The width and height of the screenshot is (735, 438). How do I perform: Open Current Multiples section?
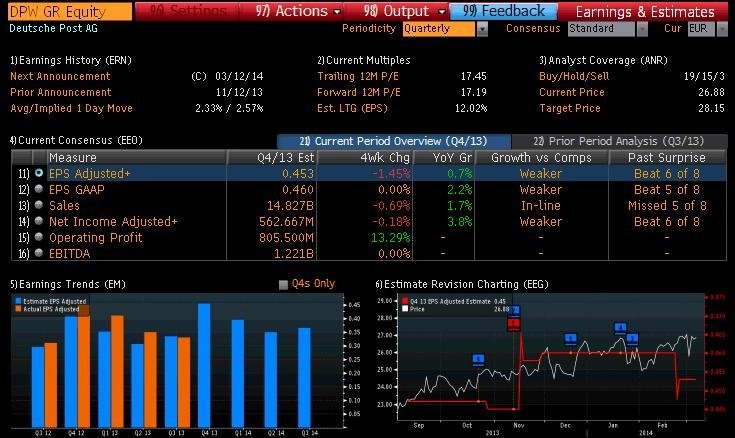click(x=364, y=60)
